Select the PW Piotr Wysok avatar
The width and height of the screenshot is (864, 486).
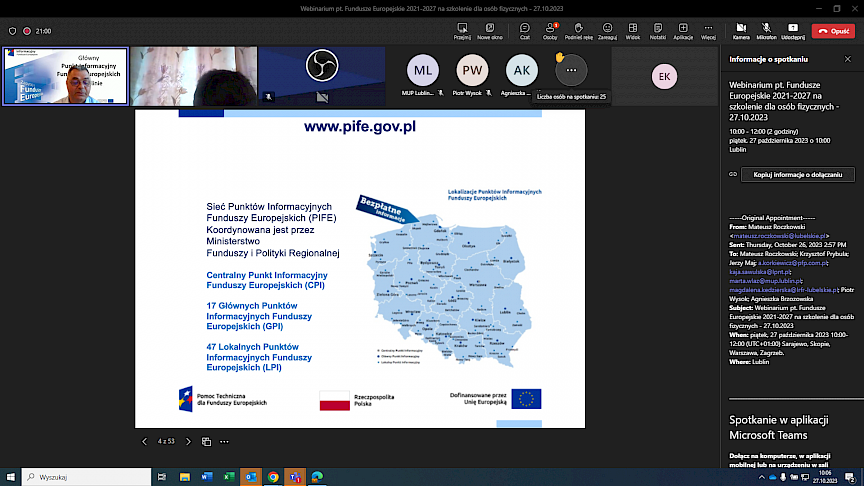(472, 71)
